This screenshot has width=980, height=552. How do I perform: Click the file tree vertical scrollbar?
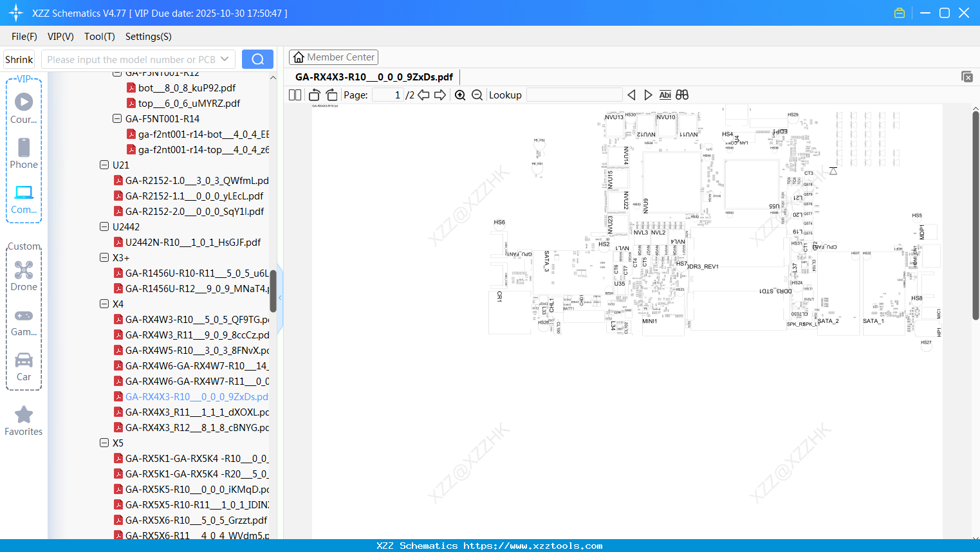[x=273, y=291]
